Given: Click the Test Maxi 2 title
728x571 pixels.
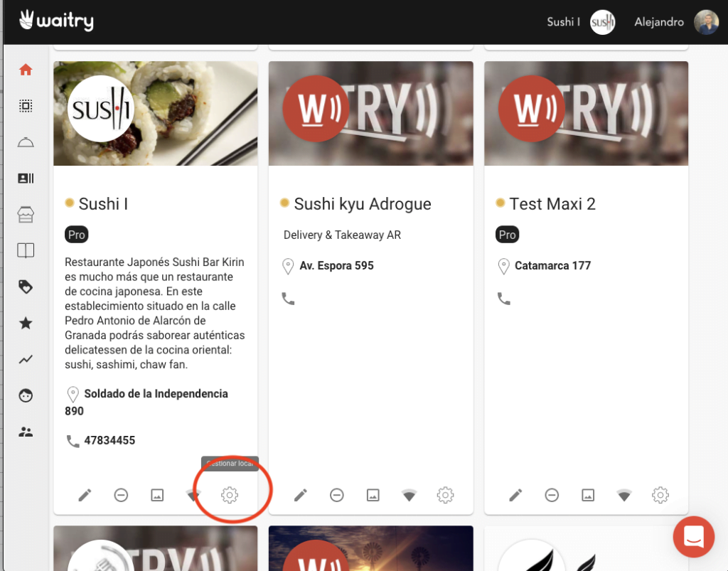Looking at the screenshot, I should [552, 204].
